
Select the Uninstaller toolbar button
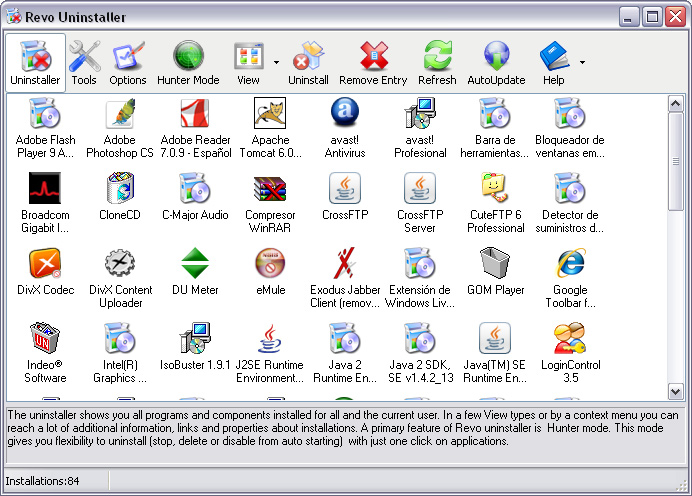[x=35, y=63]
